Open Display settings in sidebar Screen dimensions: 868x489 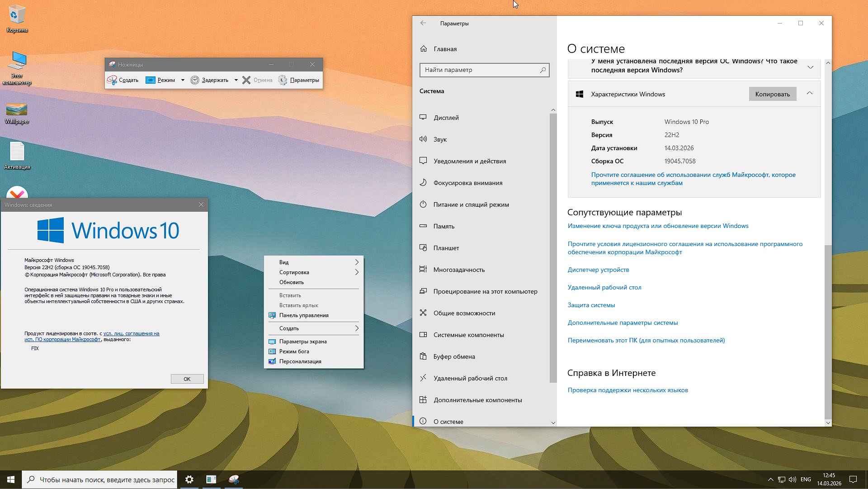(x=446, y=118)
